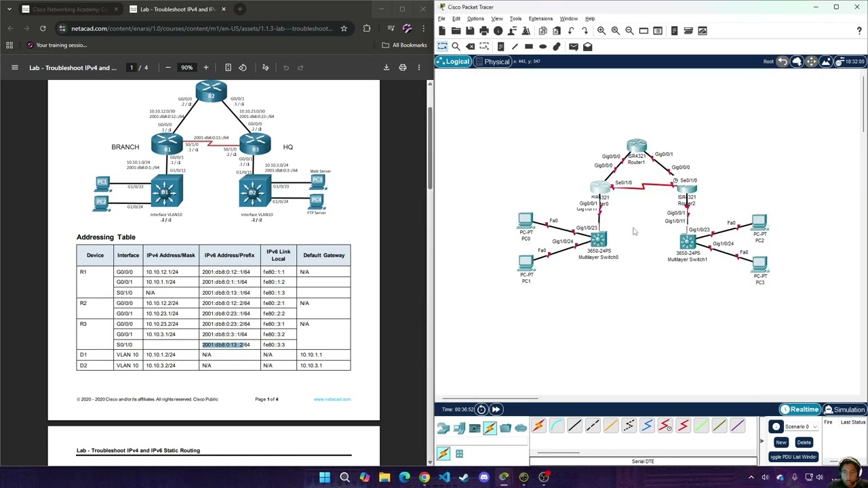
Task: Open the File menu in Packet Tracer
Action: click(x=441, y=18)
